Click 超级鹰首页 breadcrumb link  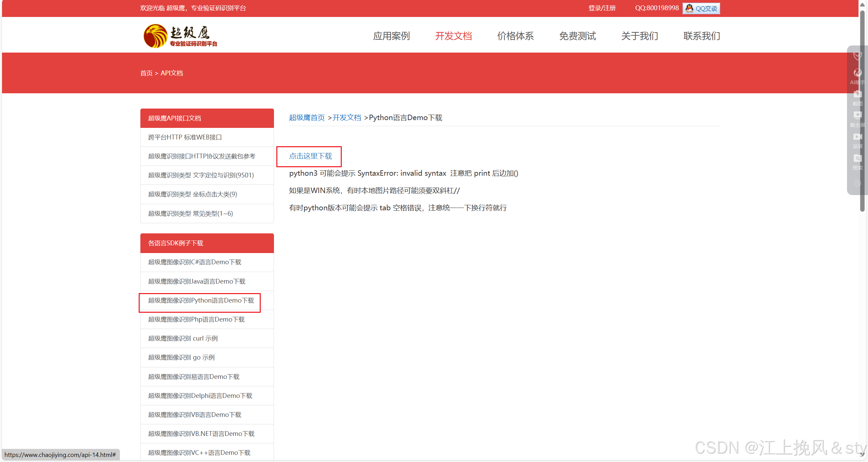(307, 118)
